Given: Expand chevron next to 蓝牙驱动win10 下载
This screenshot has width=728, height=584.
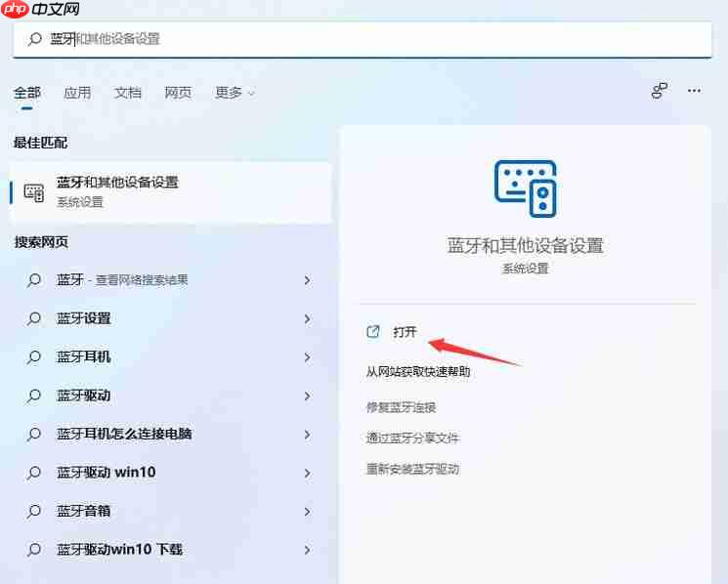Looking at the screenshot, I should (307, 550).
